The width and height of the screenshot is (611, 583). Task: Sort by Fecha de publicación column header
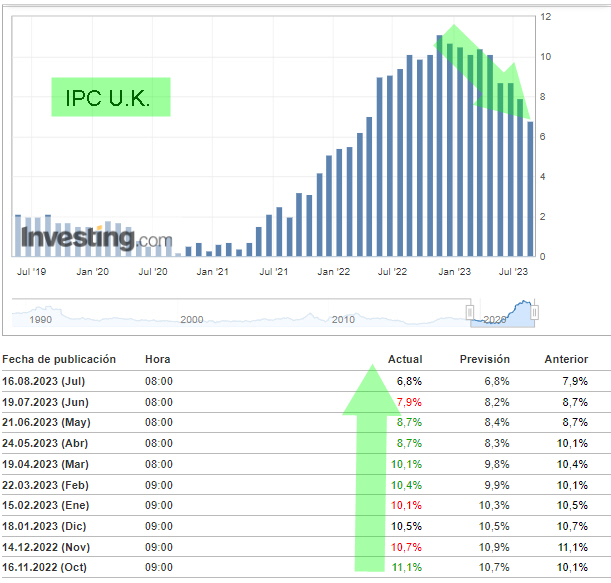click(x=59, y=359)
